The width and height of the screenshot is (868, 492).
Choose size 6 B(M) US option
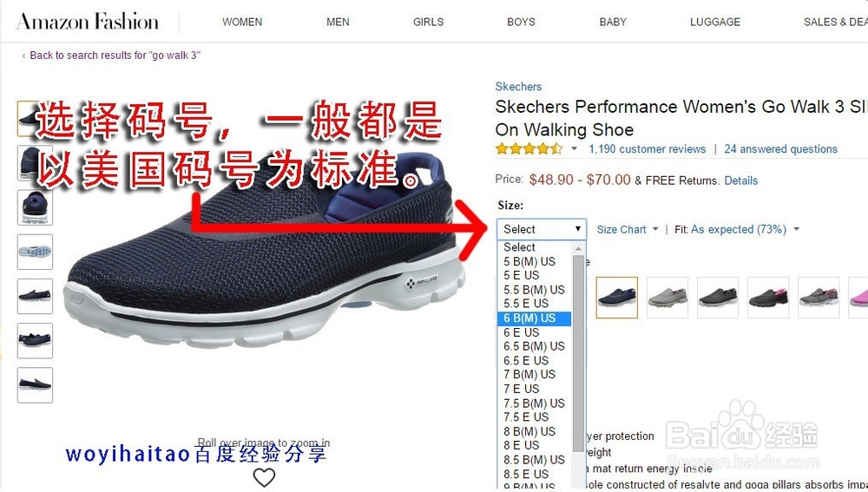[x=534, y=318]
